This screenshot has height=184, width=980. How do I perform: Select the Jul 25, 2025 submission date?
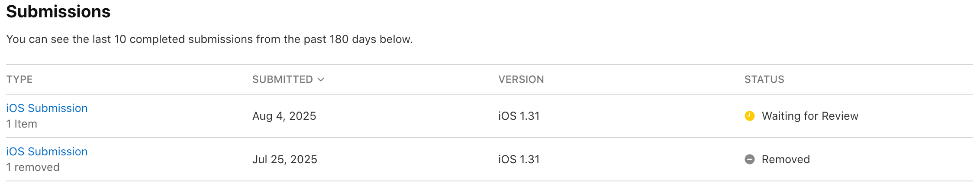tap(285, 159)
